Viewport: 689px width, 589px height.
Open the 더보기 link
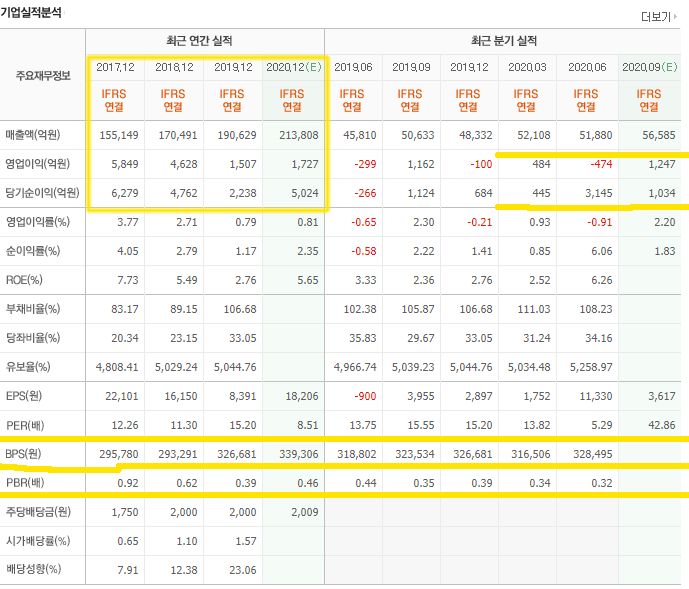pos(658,17)
